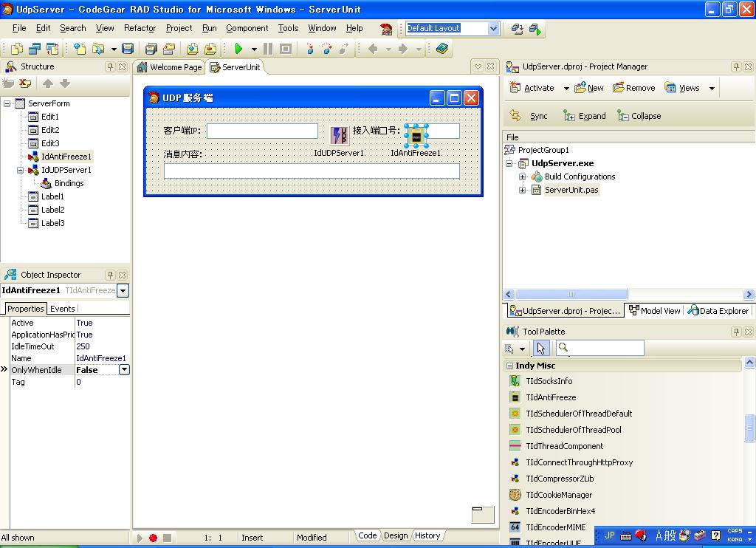Click the Remove button in Project Manager
This screenshot has width=756, height=548.
coord(634,88)
